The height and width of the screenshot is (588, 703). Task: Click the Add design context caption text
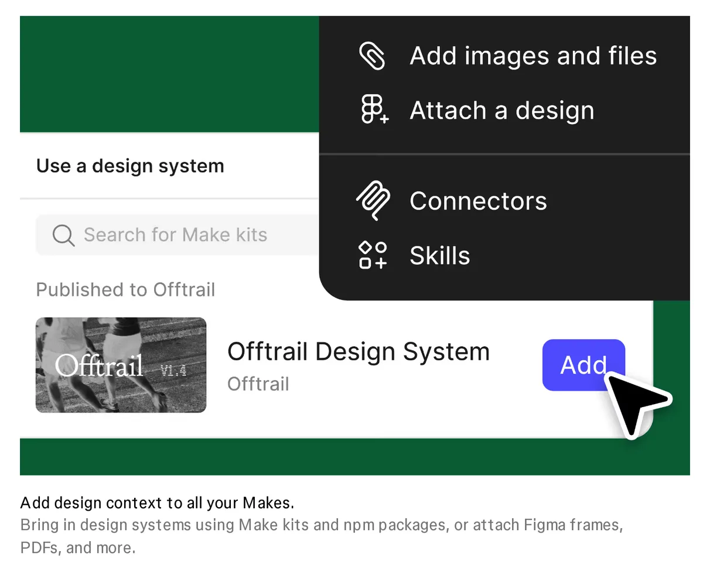[157, 502]
